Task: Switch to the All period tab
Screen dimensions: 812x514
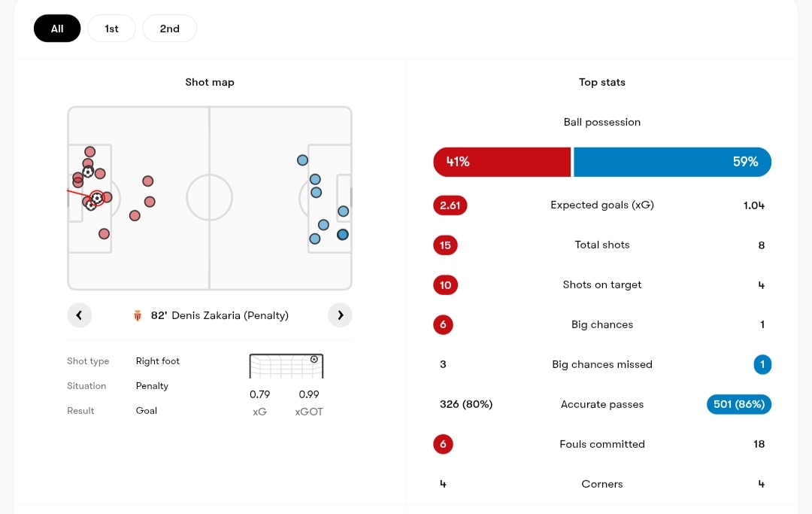Action: click(x=57, y=29)
